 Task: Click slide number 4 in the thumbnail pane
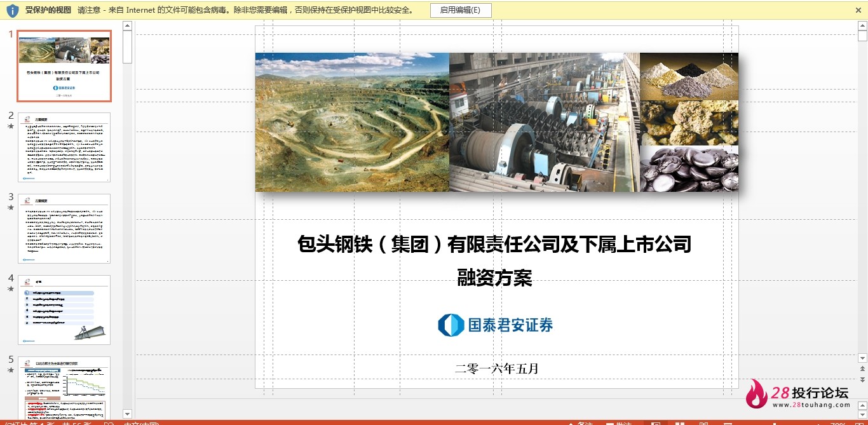pos(11,278)
